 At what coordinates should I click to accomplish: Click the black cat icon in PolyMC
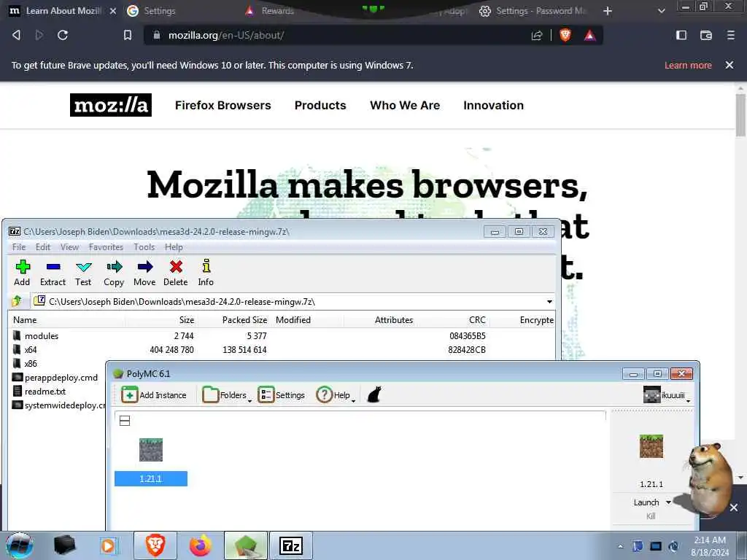(374, 394)
